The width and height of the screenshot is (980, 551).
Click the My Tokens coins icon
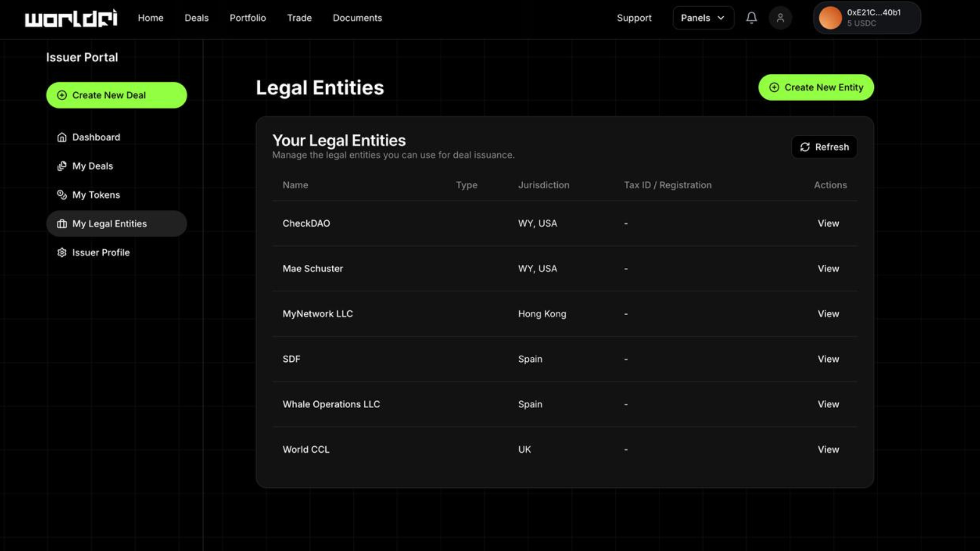[62, 195]
